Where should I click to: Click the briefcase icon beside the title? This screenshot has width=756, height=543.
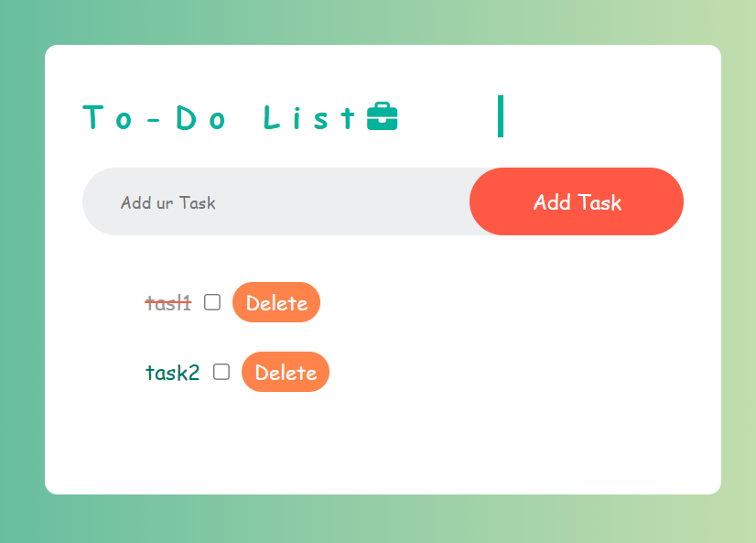382,117
